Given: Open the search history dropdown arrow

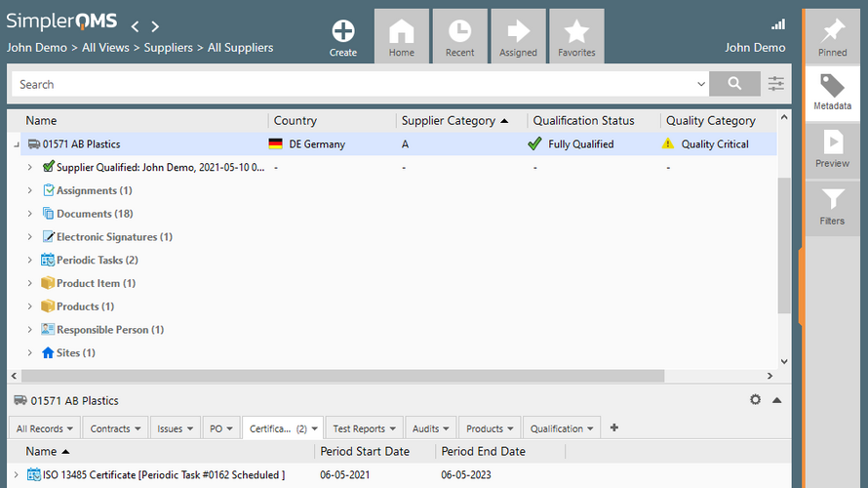Looking at the screenshot, I should pyautogui.click(x=701, y=84).
